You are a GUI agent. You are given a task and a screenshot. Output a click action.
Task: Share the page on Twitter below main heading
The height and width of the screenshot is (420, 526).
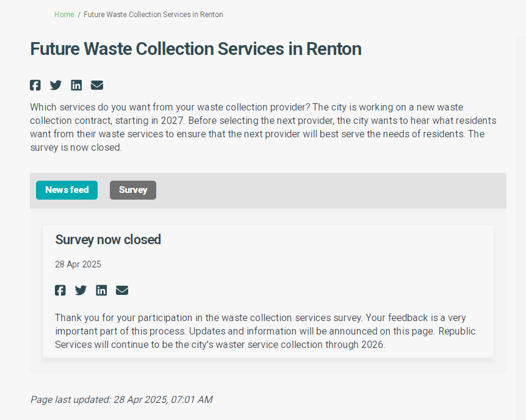(x=56, y=85)
